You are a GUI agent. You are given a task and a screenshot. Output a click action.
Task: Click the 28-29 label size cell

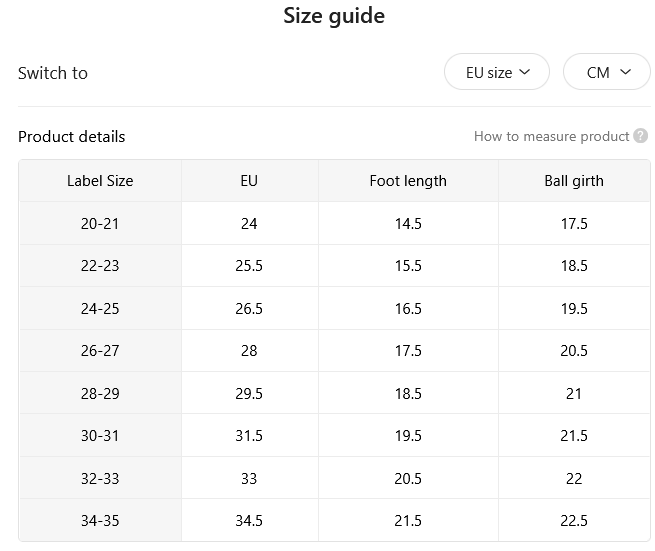100,393
